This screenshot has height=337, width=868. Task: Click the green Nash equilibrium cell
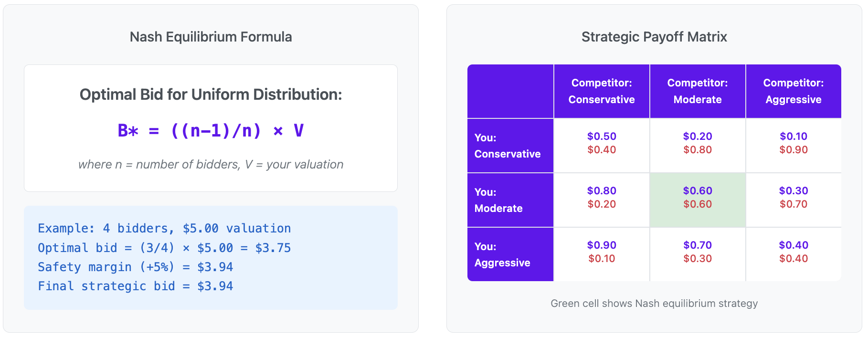coord(698,200)
